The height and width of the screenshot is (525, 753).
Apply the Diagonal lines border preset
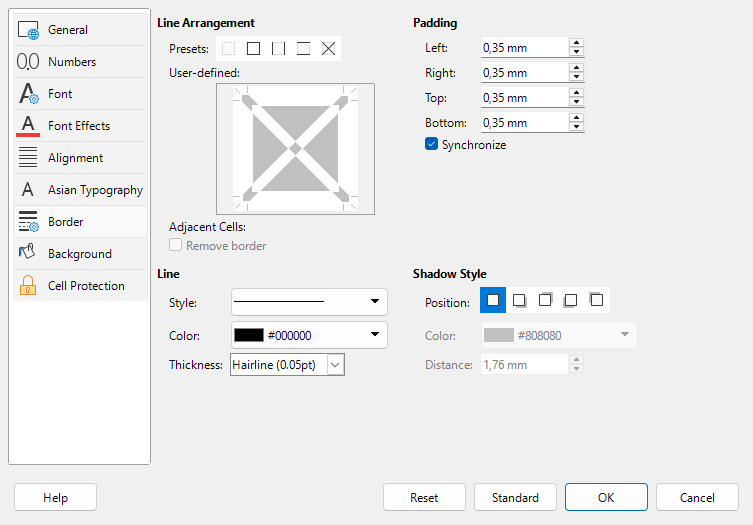coord(328,49)
